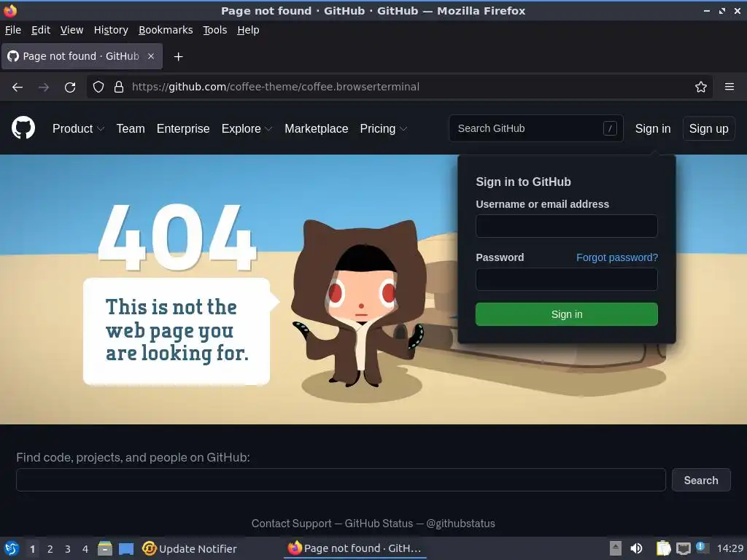Screen dimensions: 747x560
Task: Focus the Search GitHub field
Action: (536, 128)
